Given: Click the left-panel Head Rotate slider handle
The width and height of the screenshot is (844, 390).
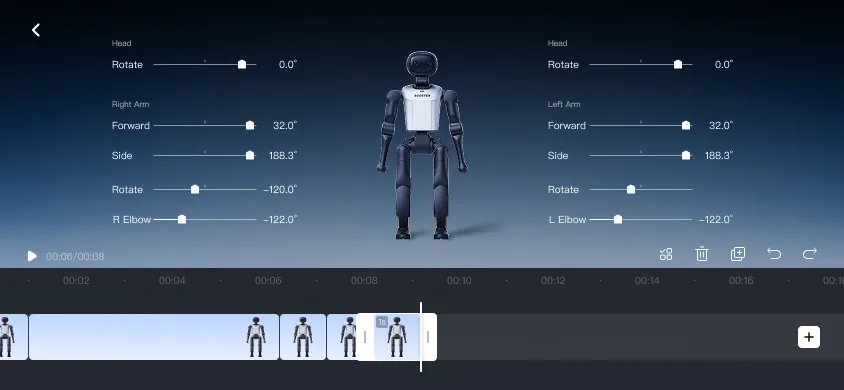Looking at the screenshot, I should pyautogui.click(x=242, y=65).
